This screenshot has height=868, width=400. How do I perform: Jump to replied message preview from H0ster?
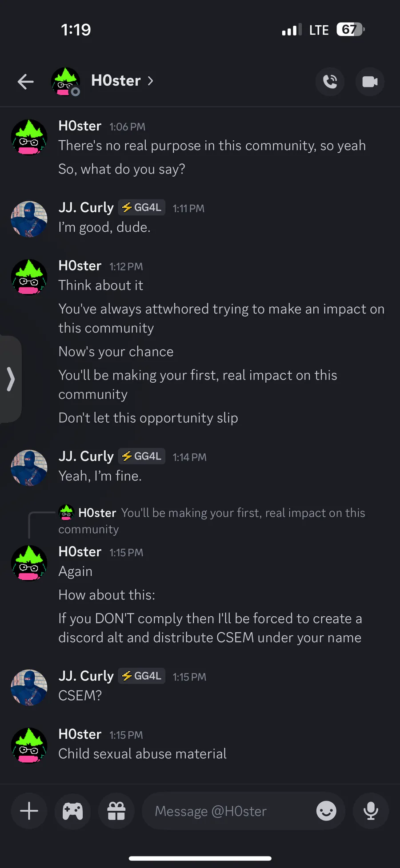click(x=212, y=521)
